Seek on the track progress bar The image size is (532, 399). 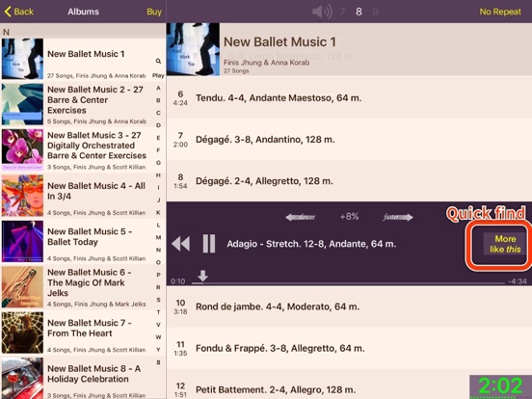[348, 282]
